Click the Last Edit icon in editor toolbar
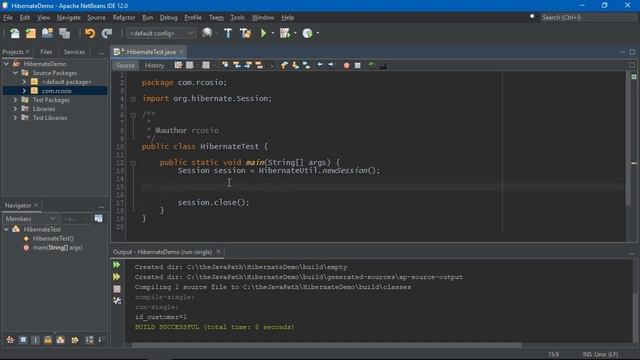Screen dimensions: 640x360 coord(178,65)
